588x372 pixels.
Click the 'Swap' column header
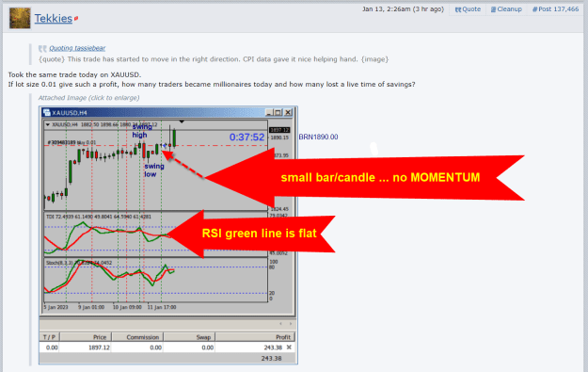(189, 337)
